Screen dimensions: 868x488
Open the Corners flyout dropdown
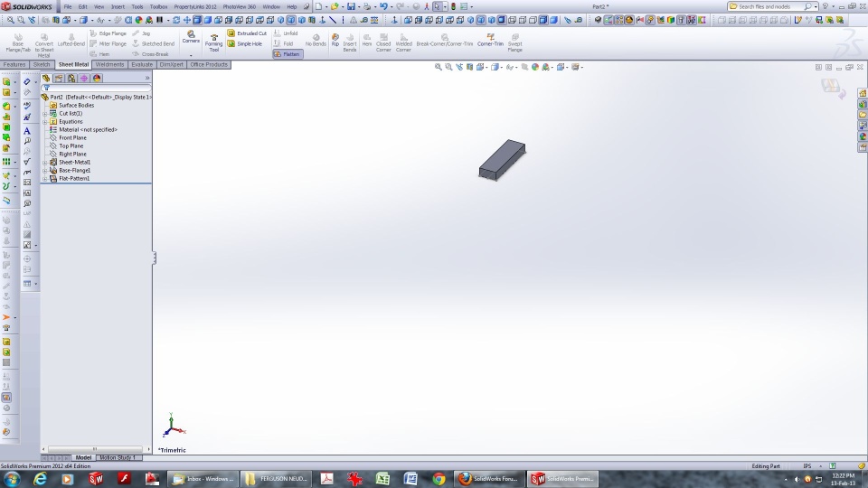point(191,55)
